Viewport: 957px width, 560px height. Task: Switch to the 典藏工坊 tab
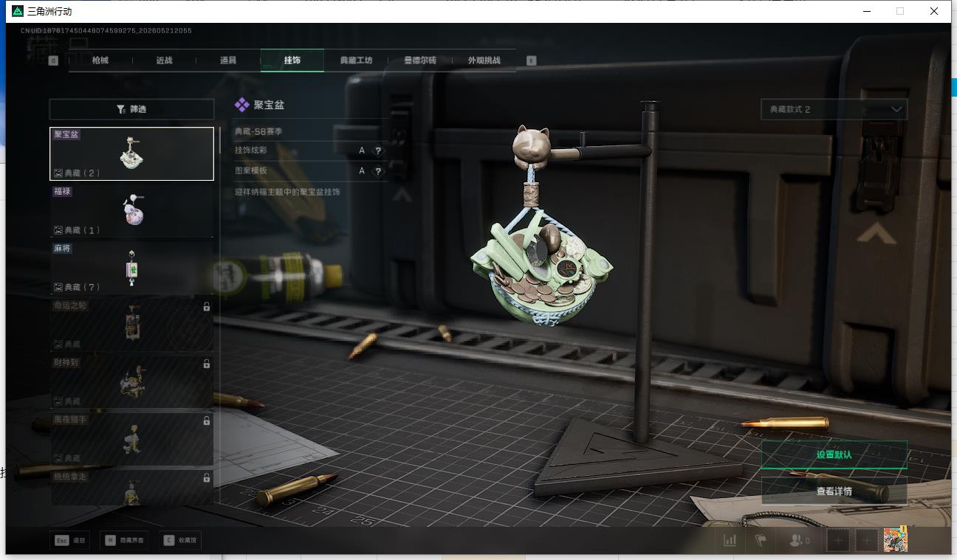356,61
